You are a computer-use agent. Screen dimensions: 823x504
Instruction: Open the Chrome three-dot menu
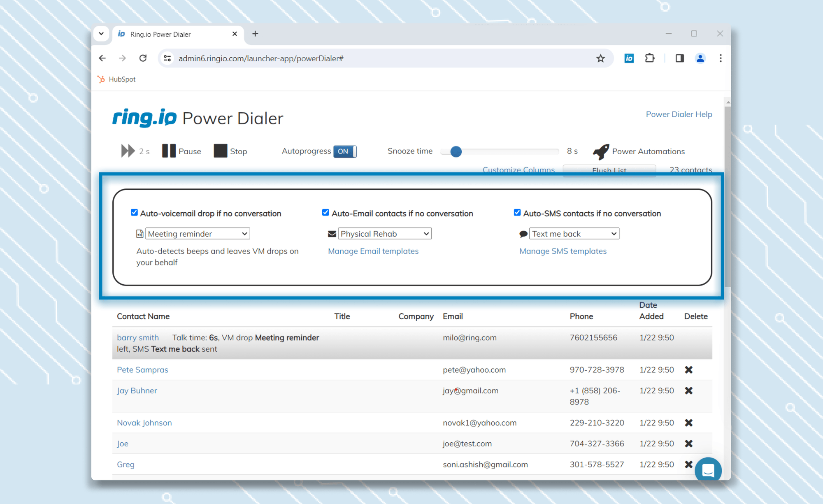click(721, 58)
